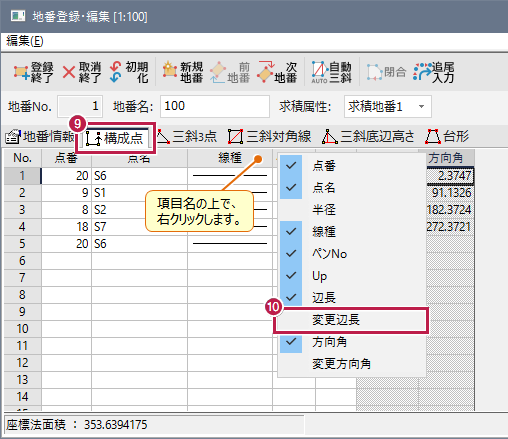Click the No. column header
Viewport: 508px width, 439px height.
click(23, 158)
